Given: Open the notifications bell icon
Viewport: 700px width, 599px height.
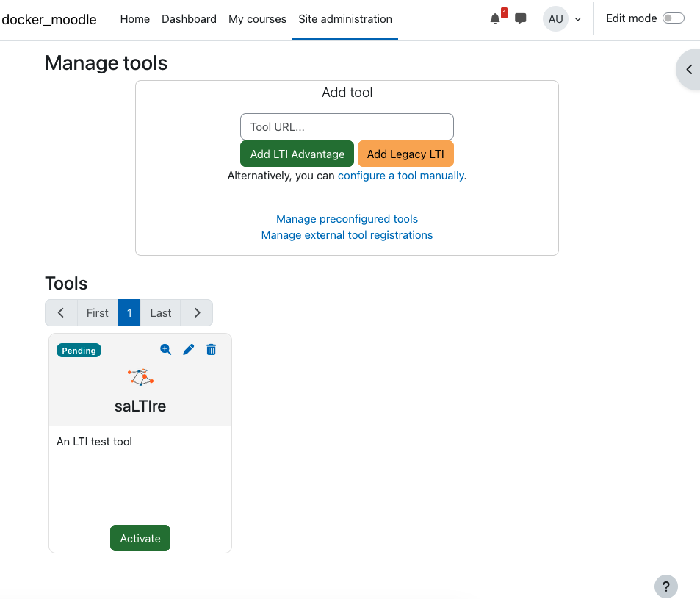Looking at the screenshot, I should pyautogui.click(x=494, y=19).
